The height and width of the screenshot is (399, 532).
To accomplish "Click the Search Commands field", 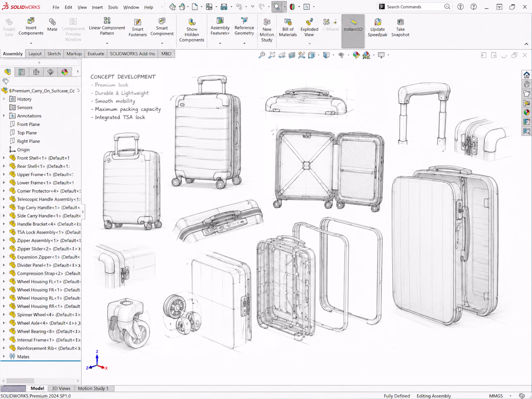I will point(414,7).
